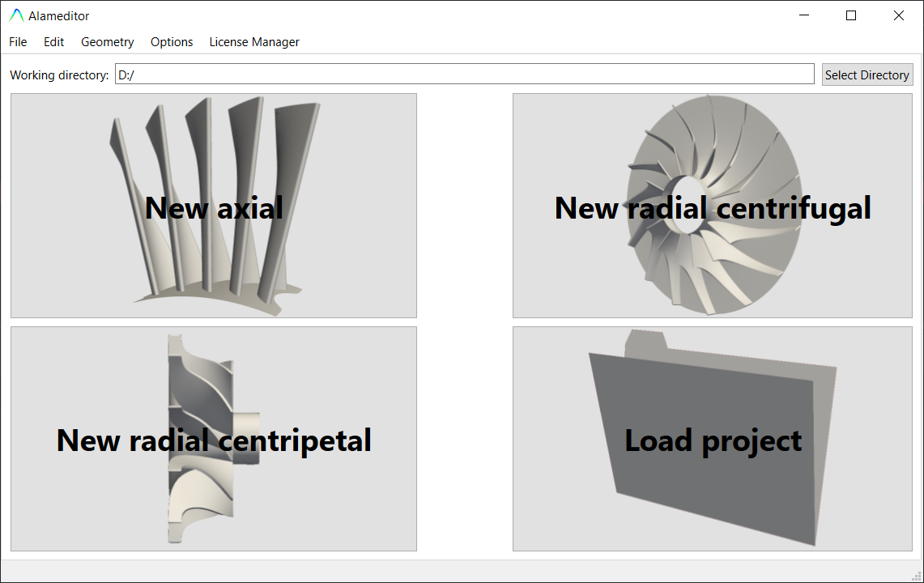Click the Alameditor window title text
924x583 pixels.
(x=59, y=16)
